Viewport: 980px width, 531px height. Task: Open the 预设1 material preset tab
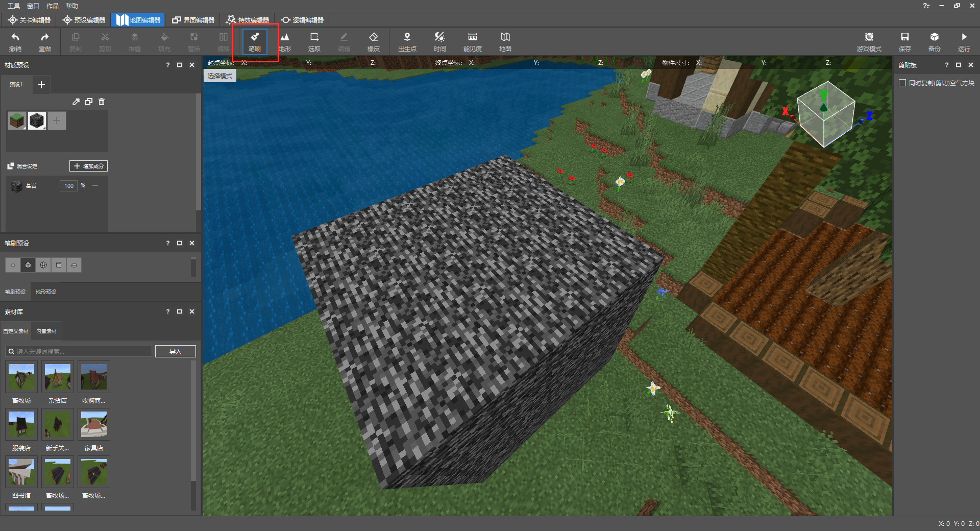(x=16, y=84)
